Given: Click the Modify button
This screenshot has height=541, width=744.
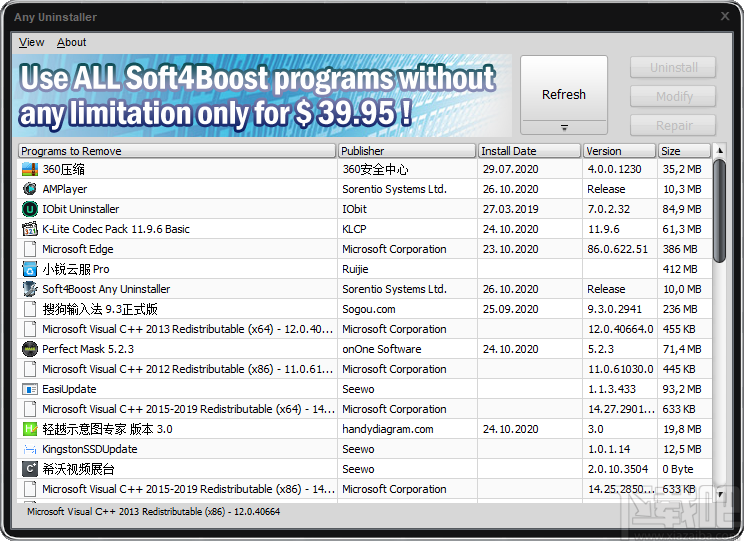Looking at the screenshot, I should (673, 96).
